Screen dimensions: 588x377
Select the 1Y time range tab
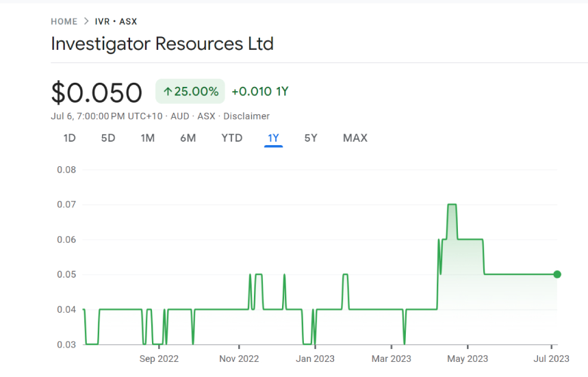[x=273, y=138]
